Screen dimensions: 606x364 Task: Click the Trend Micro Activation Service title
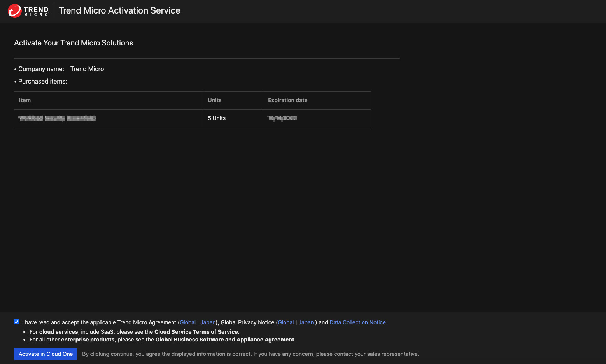[x=119, y=10]
